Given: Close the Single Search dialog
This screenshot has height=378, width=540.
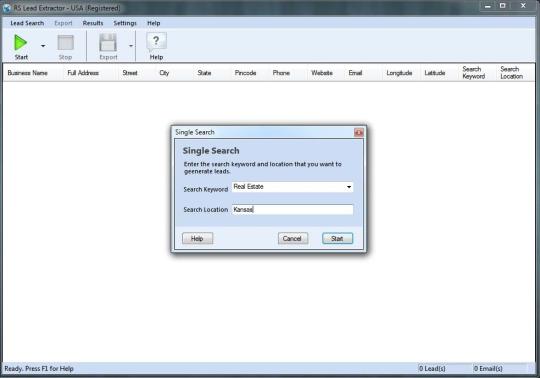Looking at the screenshot, I should 359,133.
